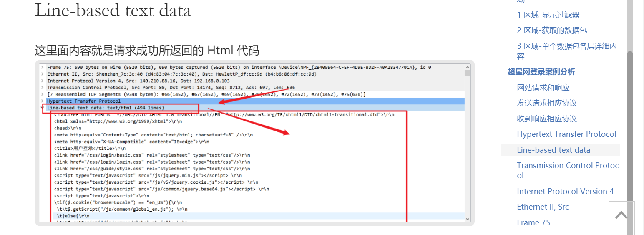
Task: Click the line linking /css/login/basic.css
Action: 152,155
